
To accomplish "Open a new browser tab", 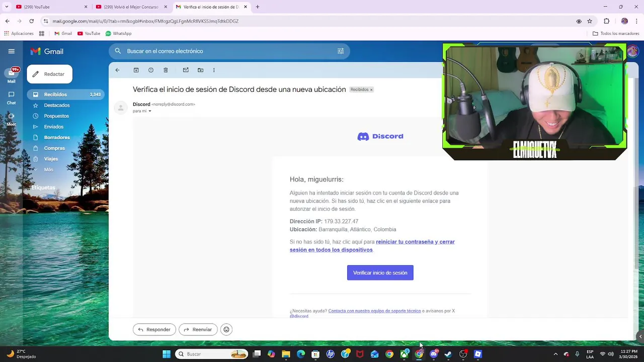I will point(258,7).
